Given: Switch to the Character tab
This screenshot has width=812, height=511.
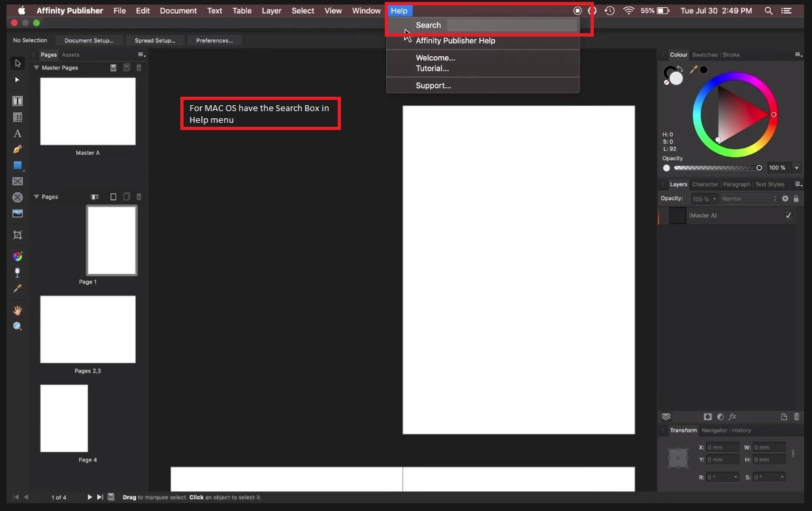Looking at the screenshot, I should pos(705,184).
